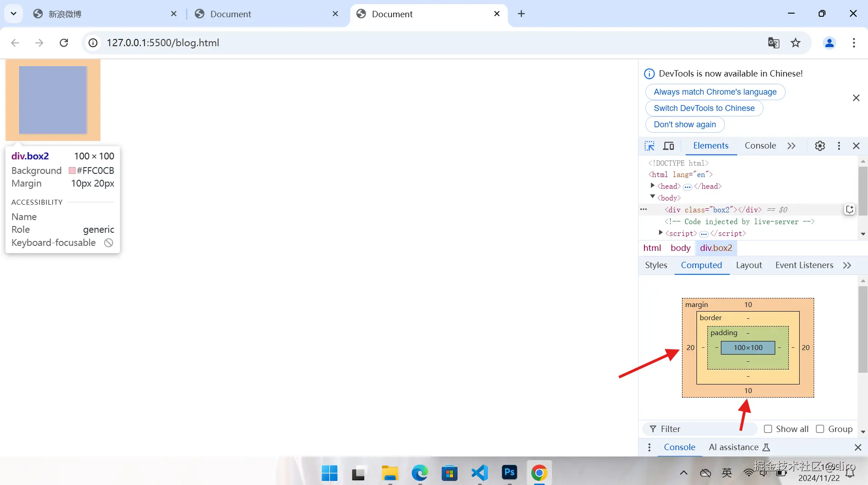The image size is (868, 485).
Task: Open the Chrome three-dot menu
Action: [854, 43]
